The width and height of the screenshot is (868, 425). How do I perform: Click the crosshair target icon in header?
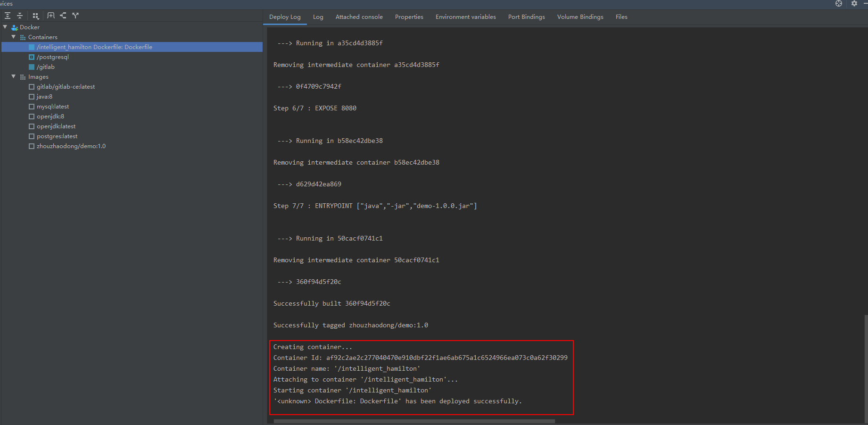[839, 4]
